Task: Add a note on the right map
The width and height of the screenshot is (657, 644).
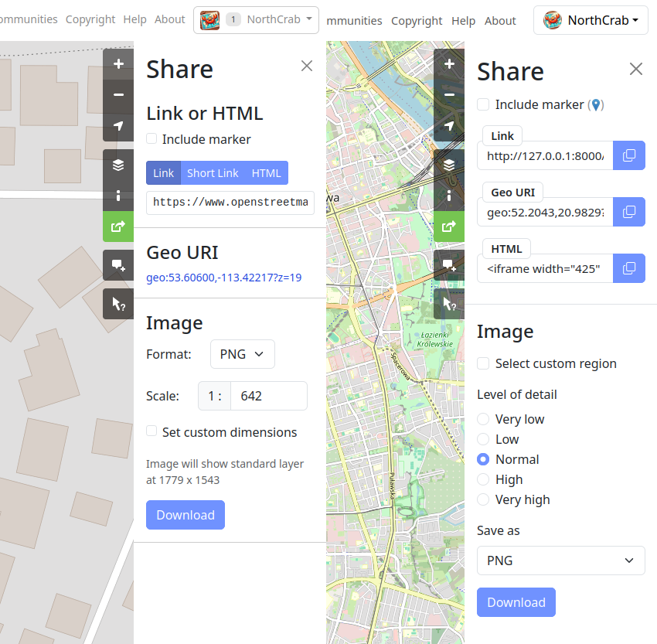Action: (449, 265)
